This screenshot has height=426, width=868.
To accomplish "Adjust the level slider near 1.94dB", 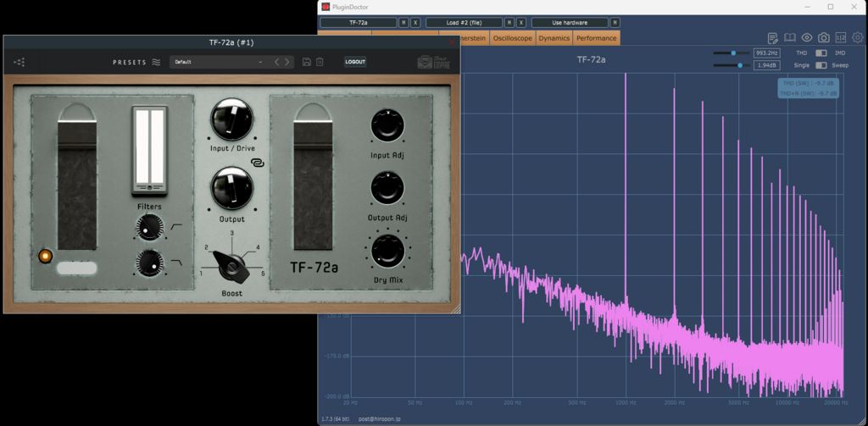I will coord(732,65).
